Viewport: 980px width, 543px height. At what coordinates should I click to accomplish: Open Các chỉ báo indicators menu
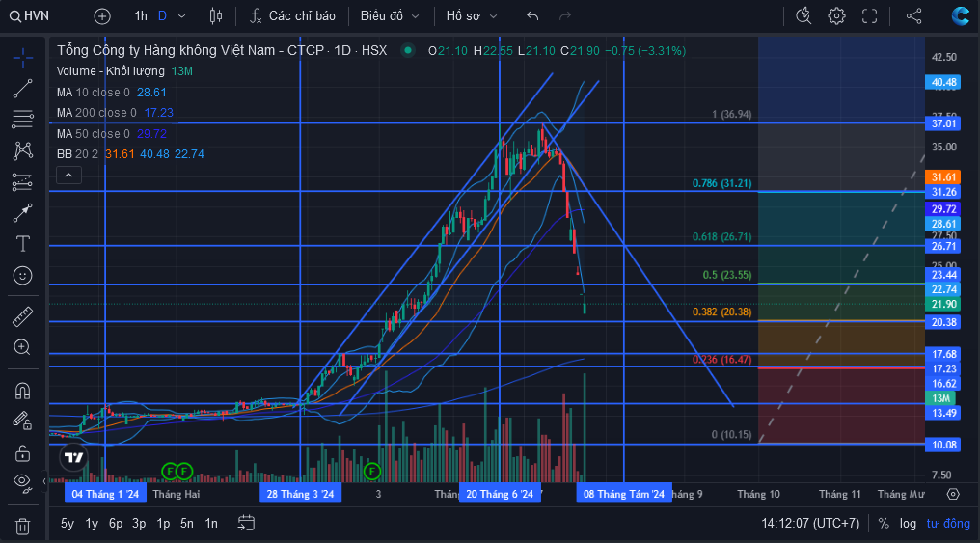click(x=292, y=16)
